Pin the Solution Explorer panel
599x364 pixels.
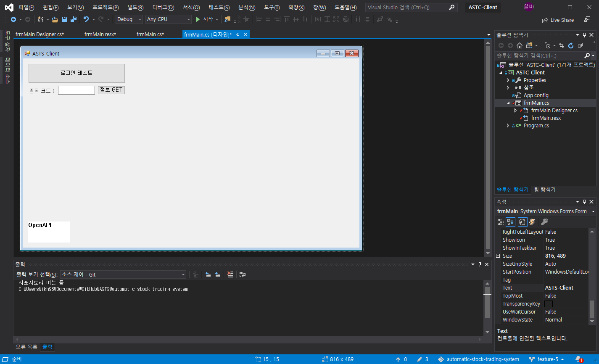pos(584,34)
